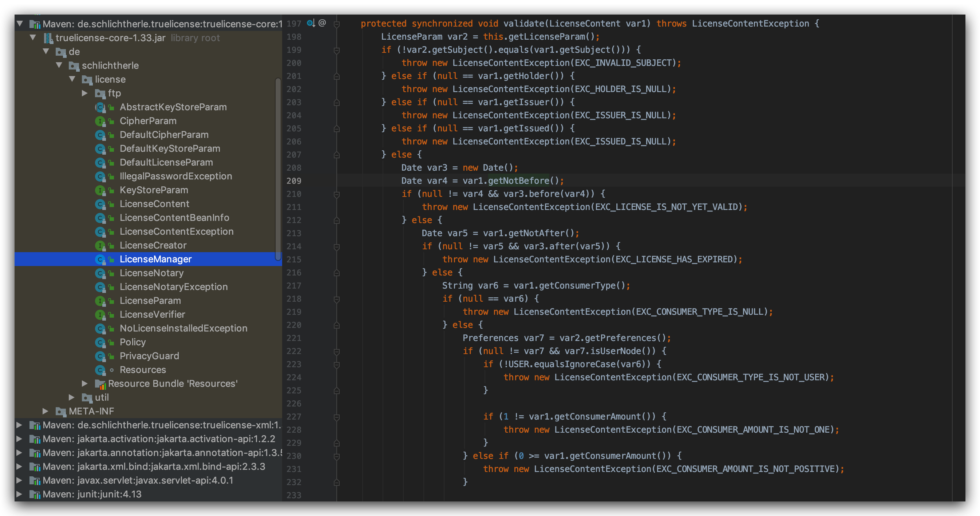Click line number 209 in gutter
980x516 pixels.
tap(294, 181)
